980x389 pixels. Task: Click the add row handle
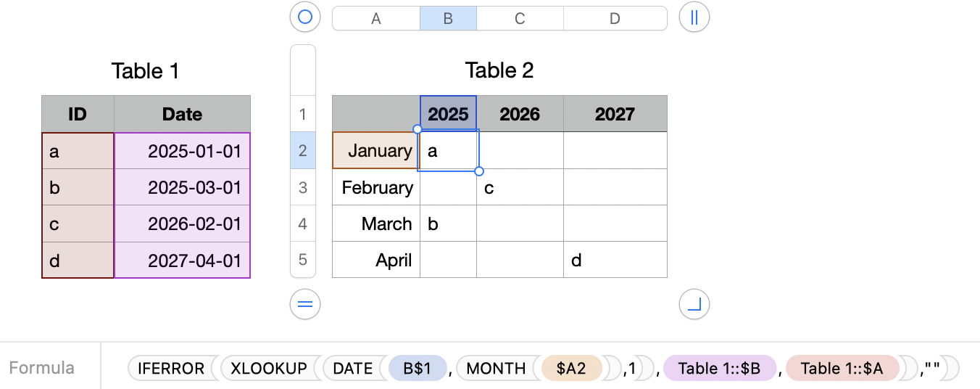[x=305, y=304]
